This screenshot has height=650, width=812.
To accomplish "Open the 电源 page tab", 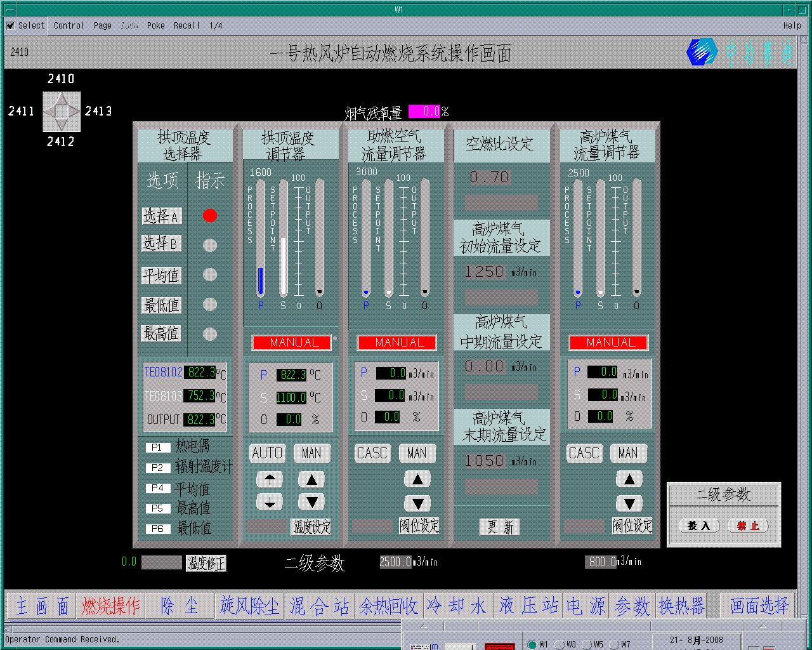I will coord(586,606).
